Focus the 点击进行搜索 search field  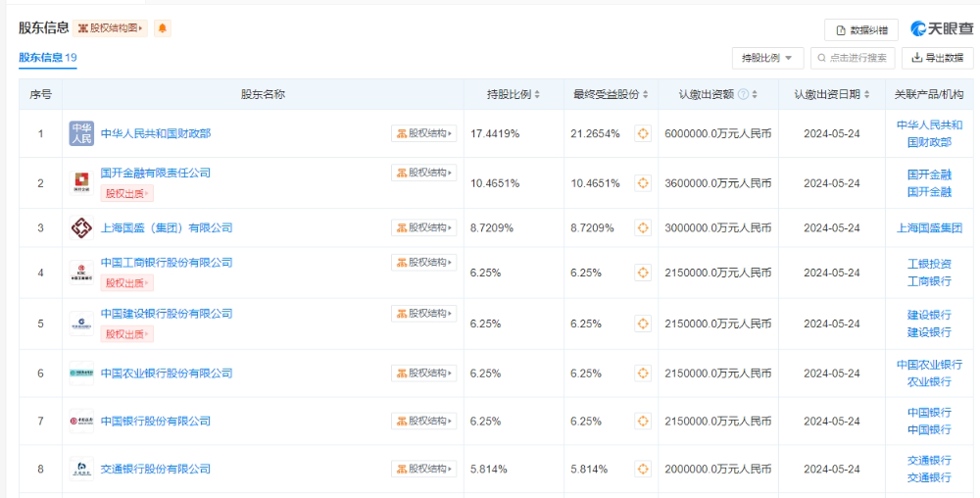pos(854,58)
